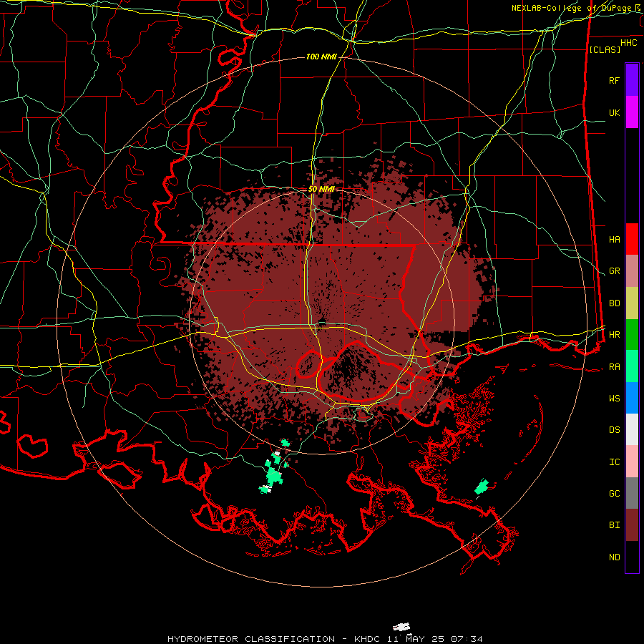This screenshot has height=644, width=644.
Task: Click the HR legend label
Action: click(614, 335)
